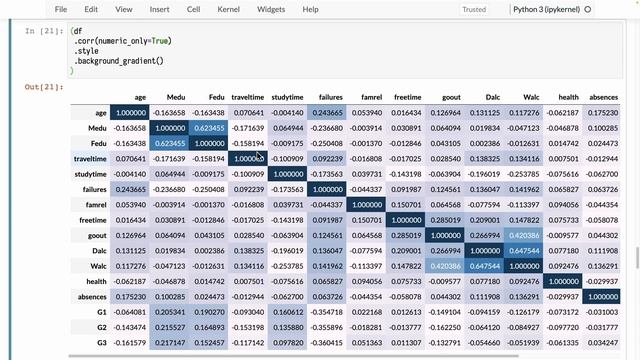The image size is (640, 360).
Task: Click the Out[21] output prompt
Action: click(x=44, y=87)
